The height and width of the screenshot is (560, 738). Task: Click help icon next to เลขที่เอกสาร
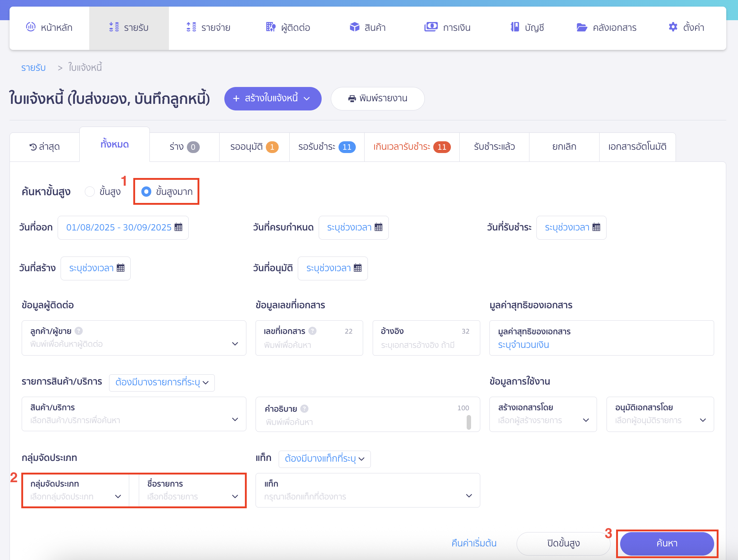(x=312, y=331)
